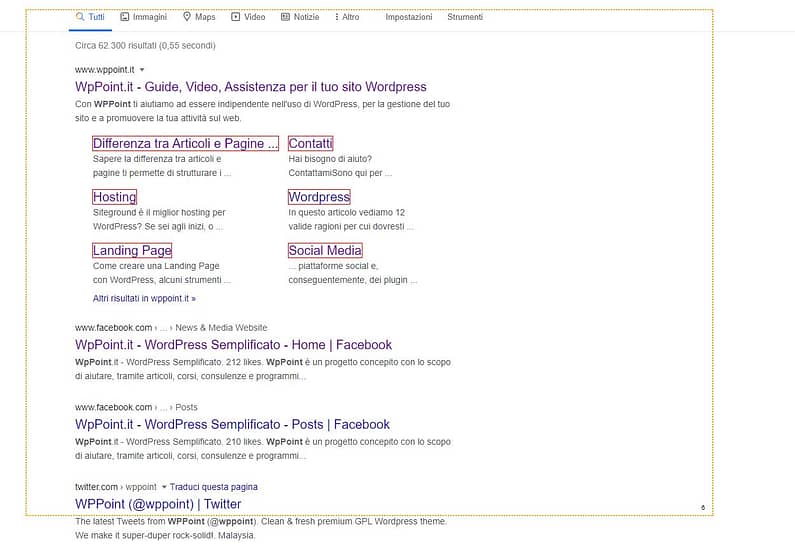Screen dimensions: 795x550
Task: Open the Wordpress sitelink
Action: 319,197
